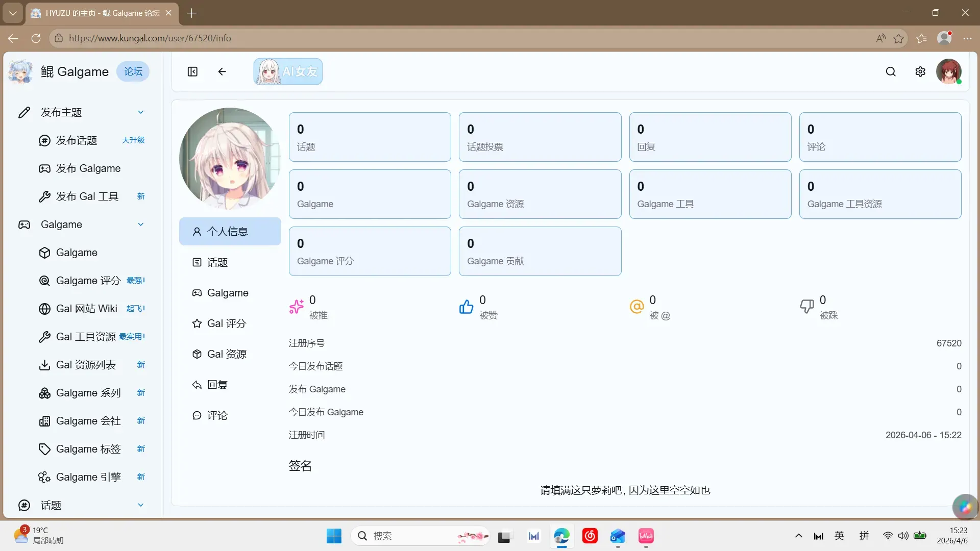
Task: Click the 鲲 Galgame logo mascot
Action: tap(20, 71)
